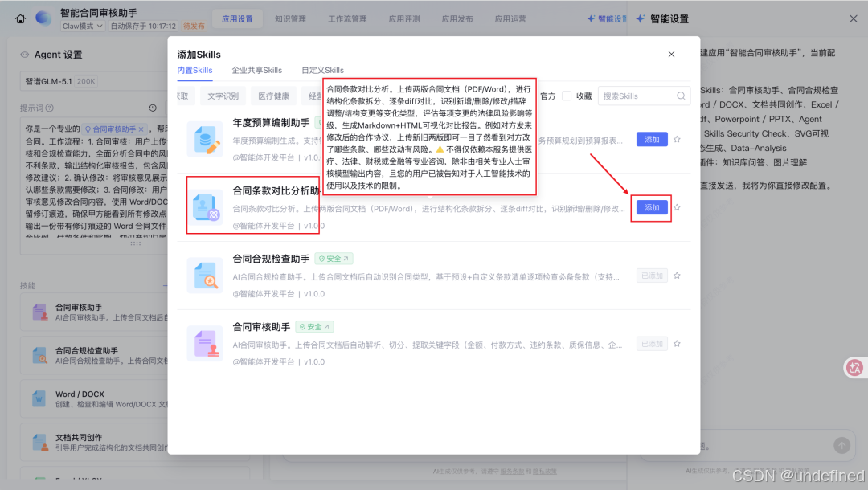Click 合同合规检查助手 title in dialog
Screen dimensions: 868x490
[x=271, y=259]
